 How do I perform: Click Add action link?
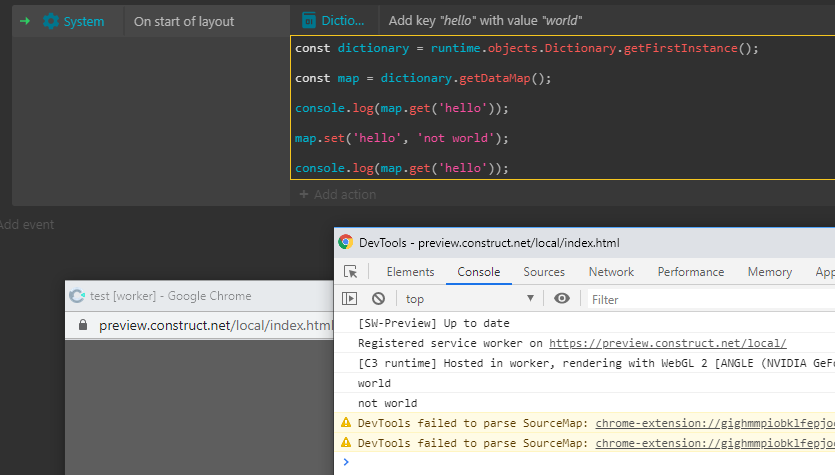pyautogui.click(x=338, y=194)
